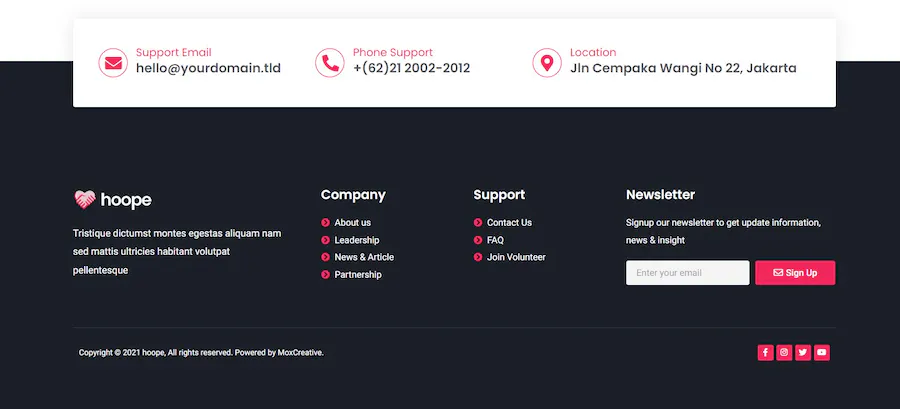Image resolution: width=900 pixels, height=409 pixels.
Task: Click the copyright 2021 hoope text
Action: point(201,353)
